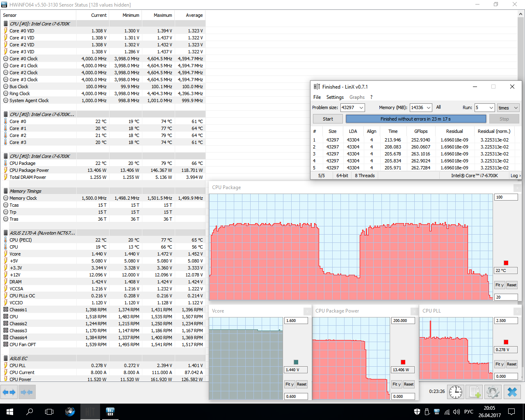Click the HWiNFO collapse-columns inward arrows icon
Viewport: 525px width, 420px height.
point(27,392)
